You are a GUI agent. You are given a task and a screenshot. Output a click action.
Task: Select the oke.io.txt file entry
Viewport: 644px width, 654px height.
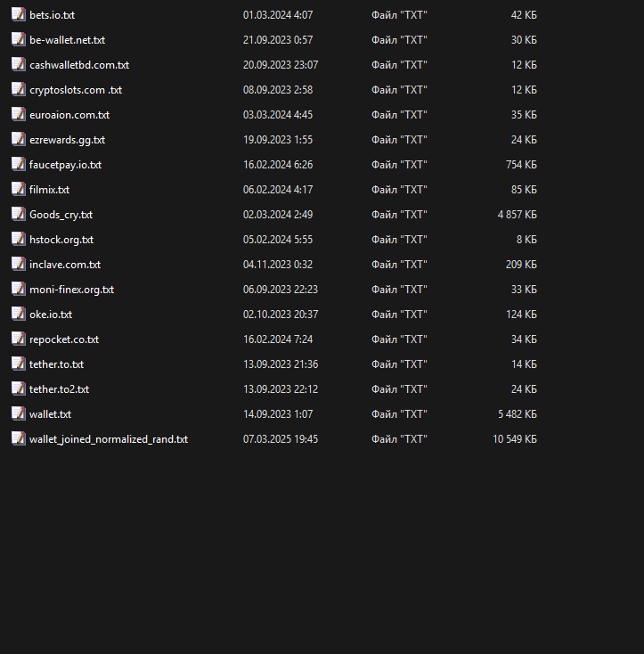pos(51,315)
